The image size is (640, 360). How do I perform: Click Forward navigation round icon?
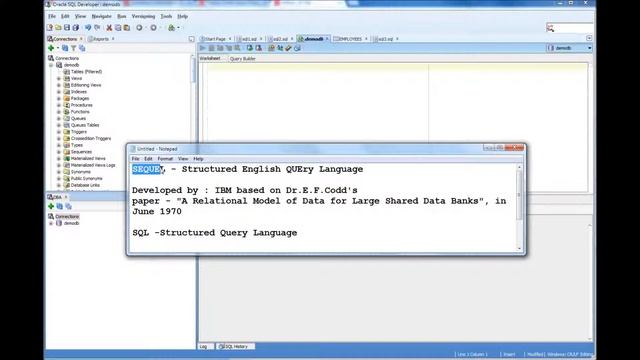pos(153,28)
